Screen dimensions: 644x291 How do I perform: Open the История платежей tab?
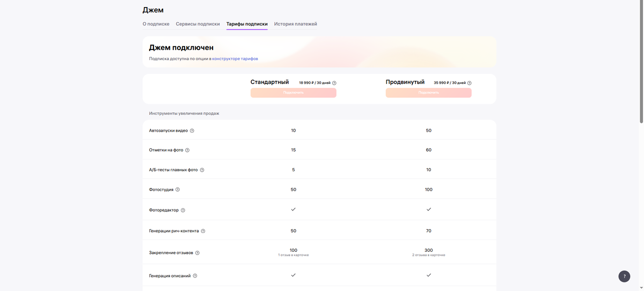(x=296, y=24)
